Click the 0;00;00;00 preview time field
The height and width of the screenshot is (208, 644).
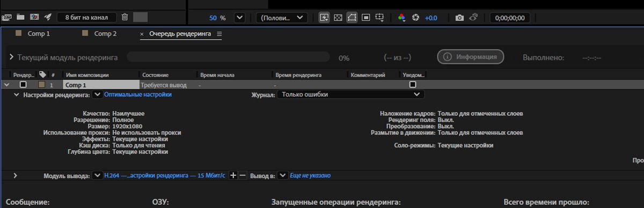510,18
